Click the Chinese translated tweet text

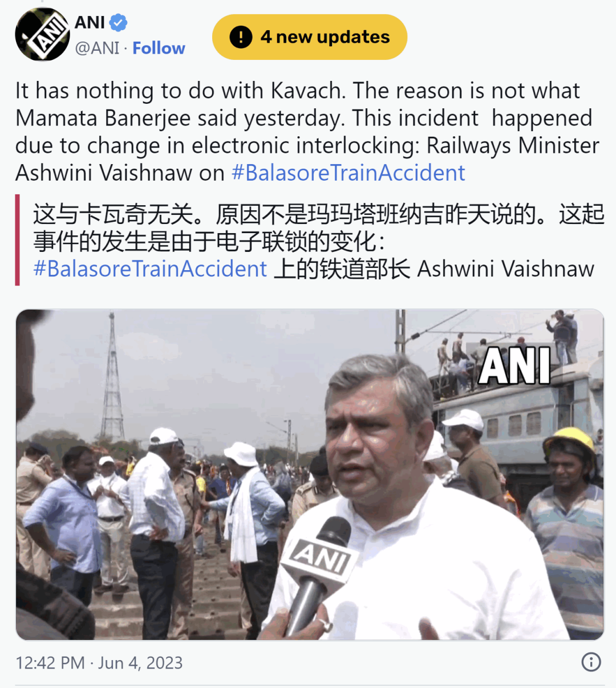(318, 241)
